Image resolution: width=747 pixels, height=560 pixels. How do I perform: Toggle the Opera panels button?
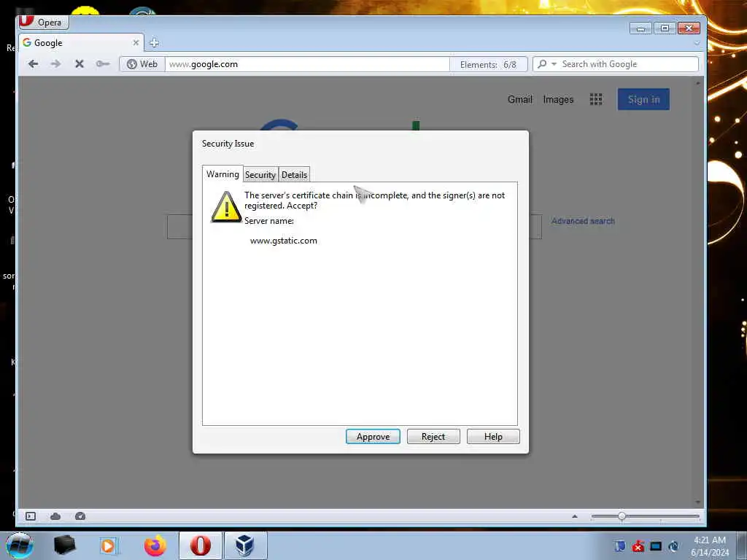tap(31, 516)
